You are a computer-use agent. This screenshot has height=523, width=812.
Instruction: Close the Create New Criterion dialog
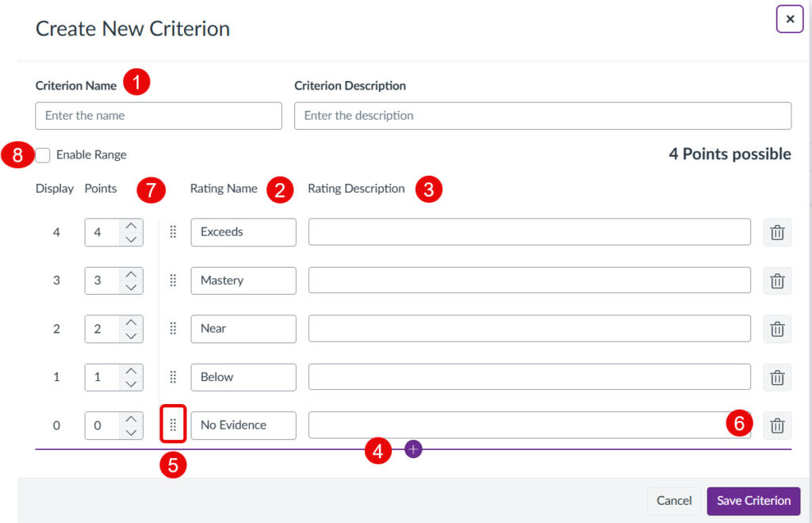tap(790, 19)
